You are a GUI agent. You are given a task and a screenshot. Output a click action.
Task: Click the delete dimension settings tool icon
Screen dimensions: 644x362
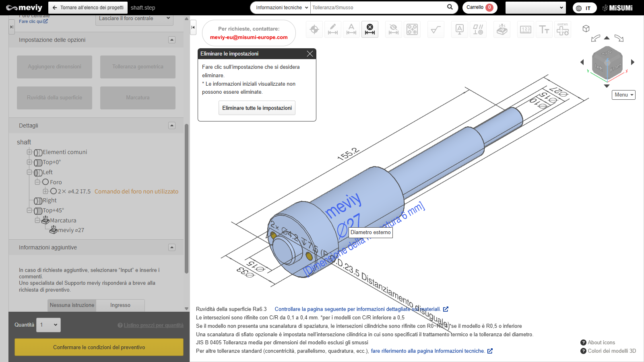click(369, 29)
